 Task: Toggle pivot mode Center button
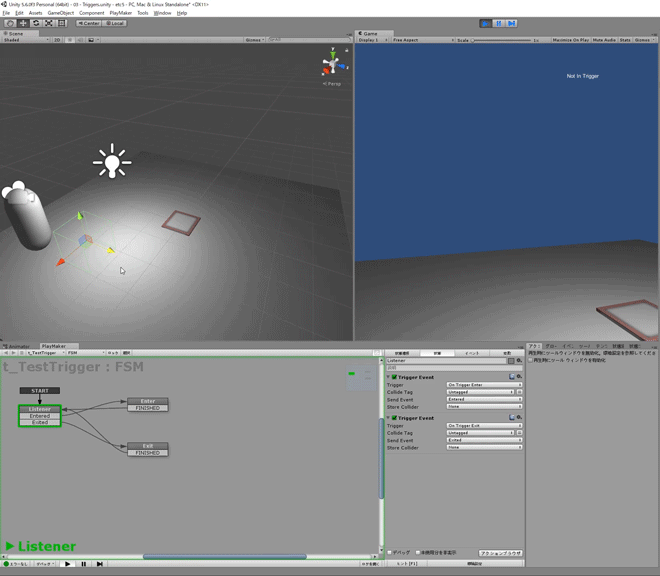pyautogui.click(x=89, y=23)
